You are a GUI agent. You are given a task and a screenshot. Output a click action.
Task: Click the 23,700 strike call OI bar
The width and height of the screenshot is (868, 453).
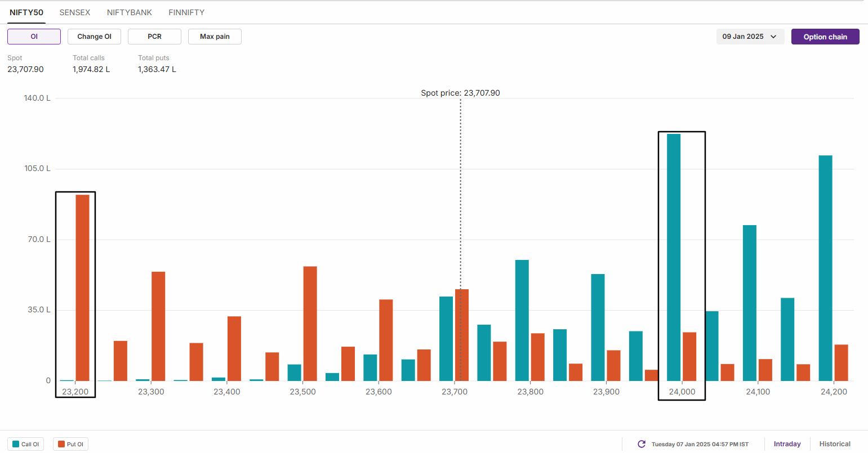click(x=446, y=339)
